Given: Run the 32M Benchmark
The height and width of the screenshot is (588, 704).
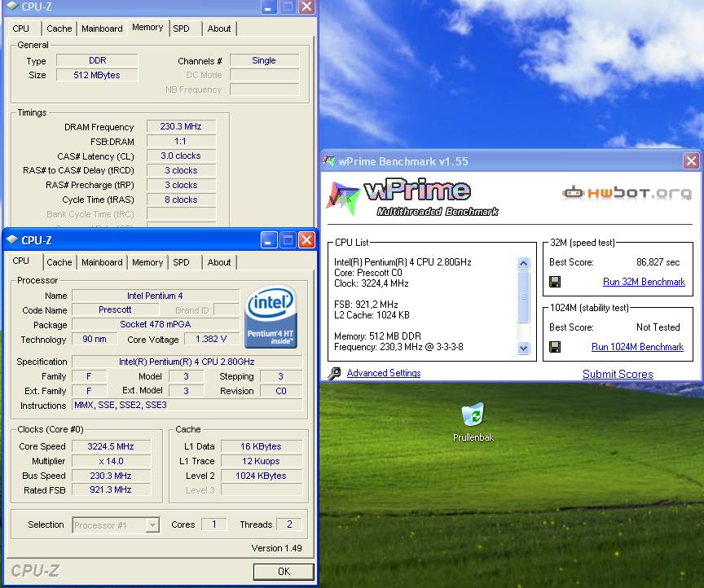Looking at the screenshot, I should (x=644, y=282).
